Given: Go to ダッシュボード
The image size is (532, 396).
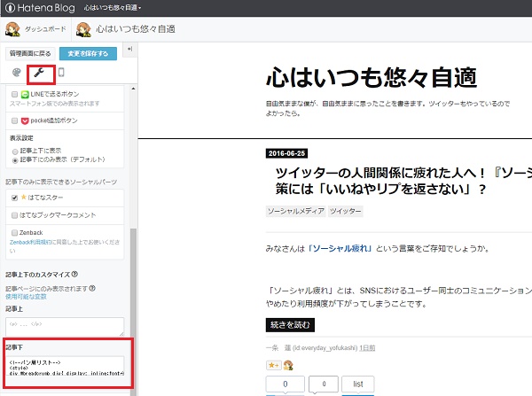Looking at the screenshot, I should pyautogui.click(x=45, y=29).
